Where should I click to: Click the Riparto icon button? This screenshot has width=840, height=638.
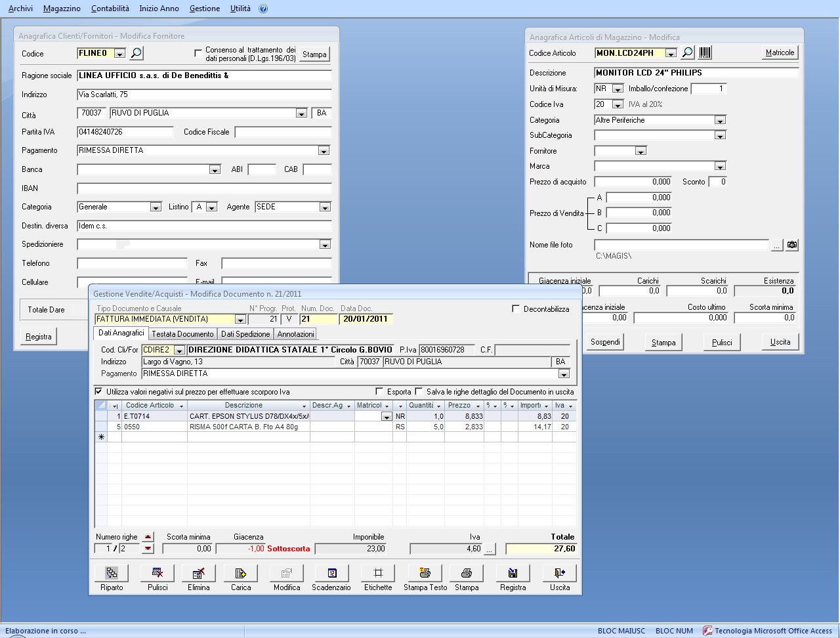coord(112,573)
